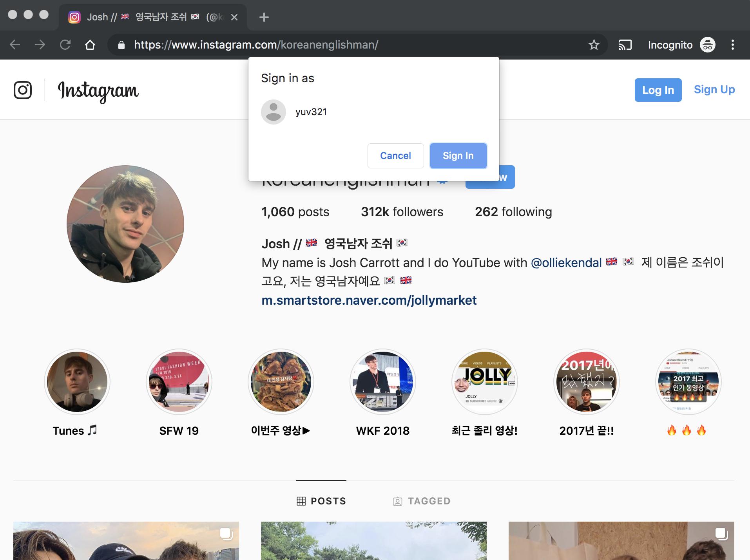Click the Incognito profile icon
The width and height of the screenshot is (750, 560).
coord(708,45)
